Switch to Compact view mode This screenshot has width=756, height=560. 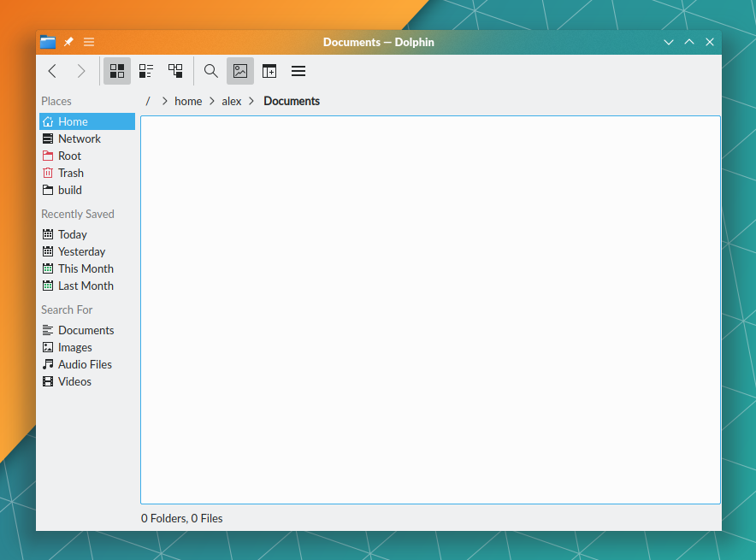(146, 71)
